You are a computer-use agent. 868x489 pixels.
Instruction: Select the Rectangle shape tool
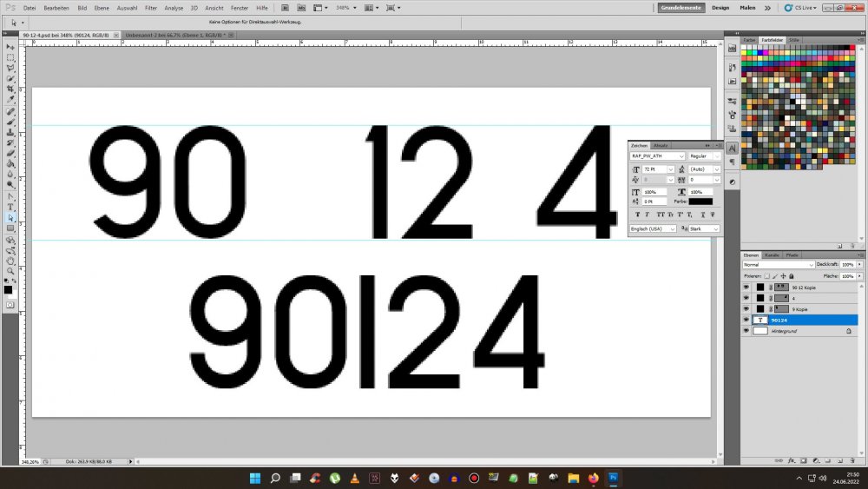tap(10, 228)
